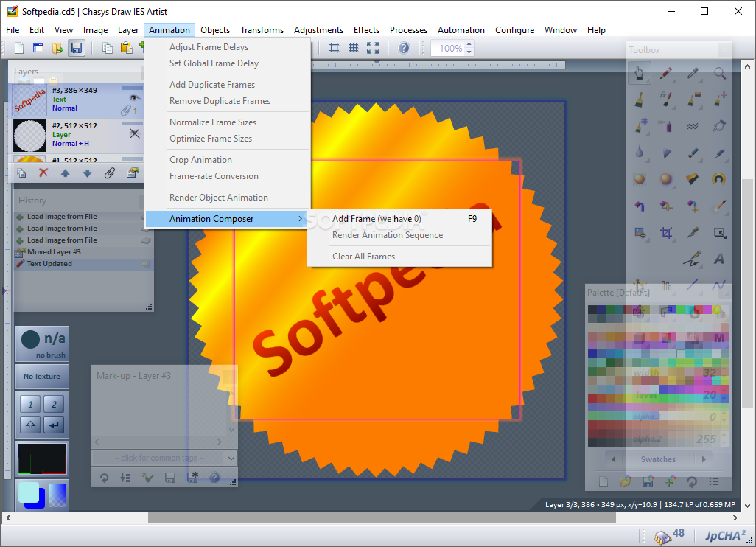Click the fullscreen expand icon

[x=373, y=48]
